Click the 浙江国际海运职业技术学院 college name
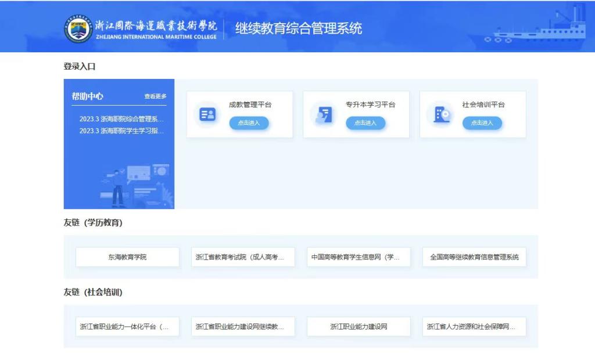595x364 pixels. coord(156,26)
